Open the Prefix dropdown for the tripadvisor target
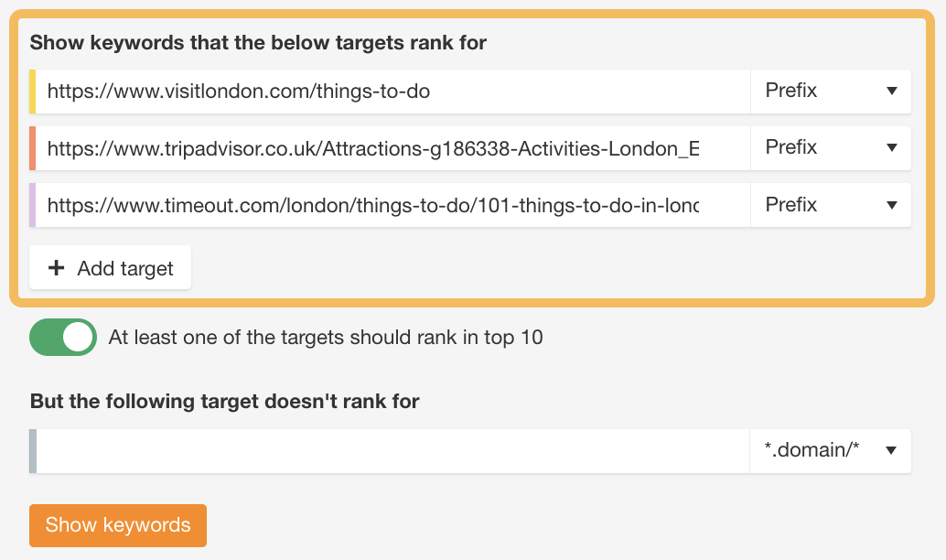This screenshot has width=946, height=560. (x=830, y=148)
